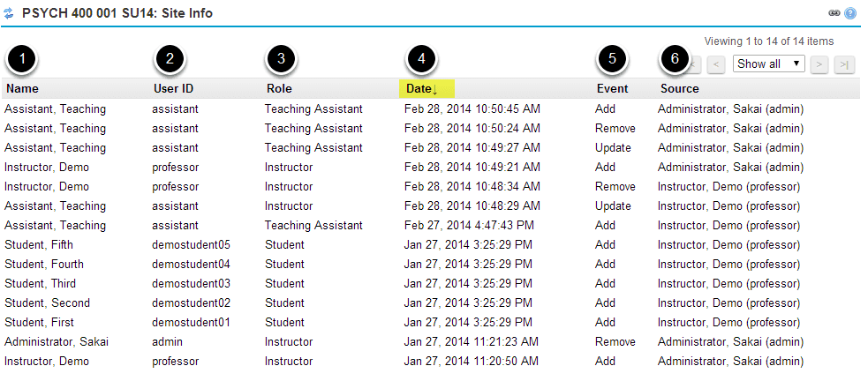Jump to last page arrow button
868x381 pixels.
pyautogui.click(x=843, y=64)
